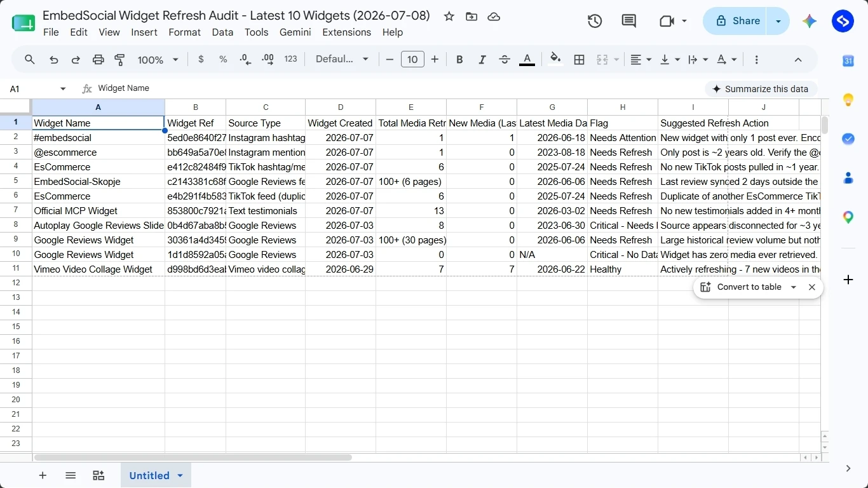Open Maps in the side panel
Image resolution: width=868 pixels, height=488 pixels.
pyautogui.click(x=848, y=217)
